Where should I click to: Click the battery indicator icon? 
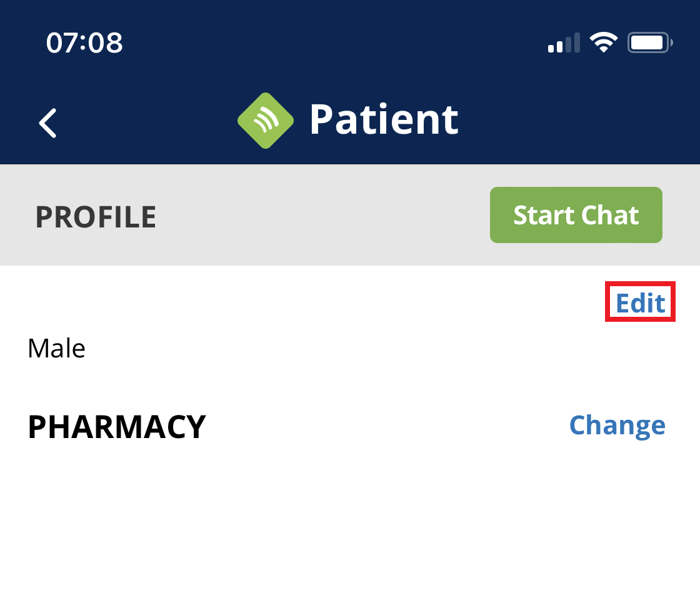click(649, 43)
